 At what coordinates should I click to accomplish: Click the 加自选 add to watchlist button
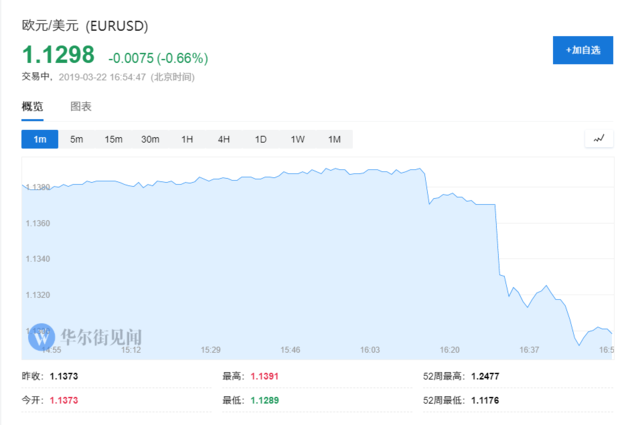tap(582, 49)
